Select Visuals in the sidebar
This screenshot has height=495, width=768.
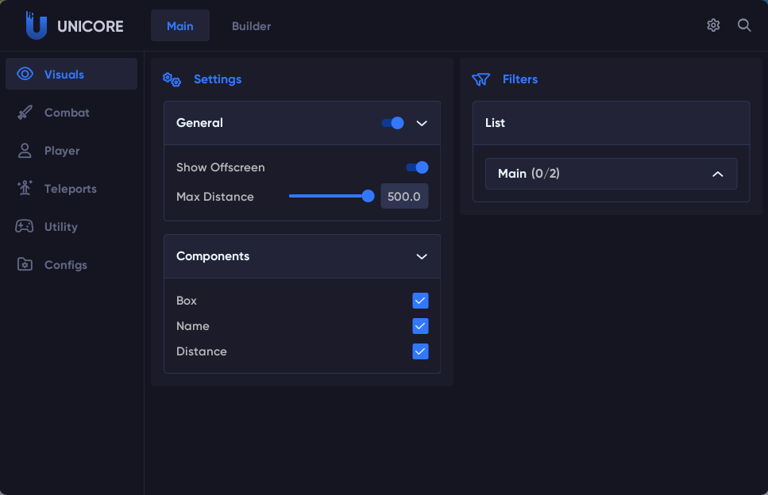point(72,74)
